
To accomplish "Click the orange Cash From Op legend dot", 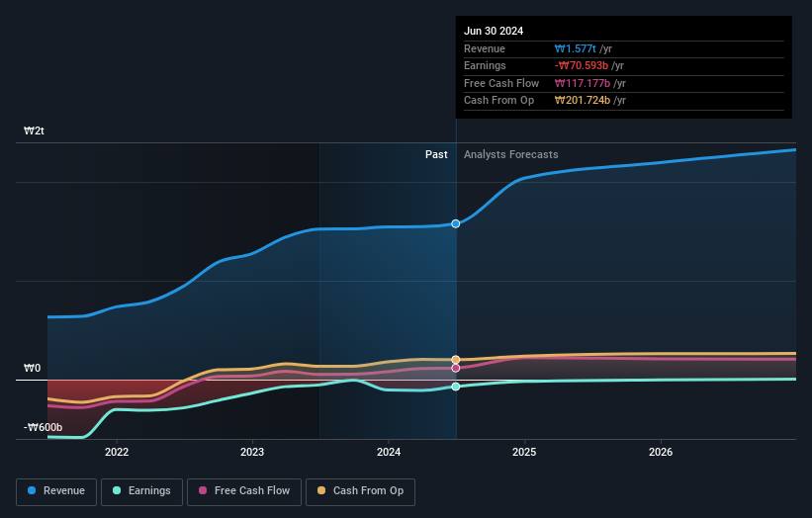I will [x=321, y=490].
